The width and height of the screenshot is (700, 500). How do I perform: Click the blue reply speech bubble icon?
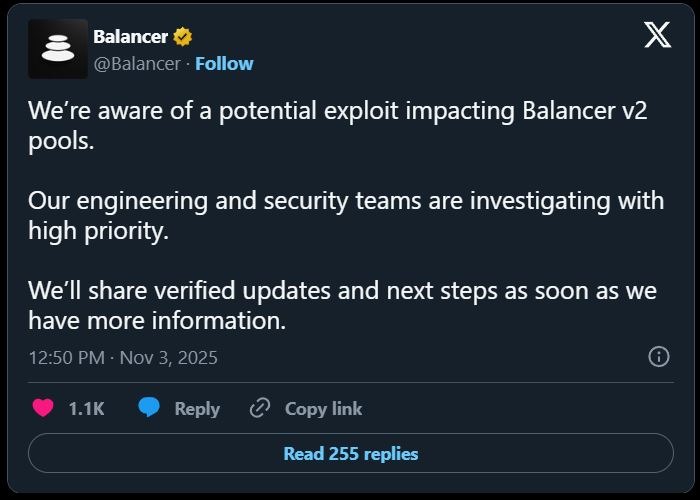[149, 408]
